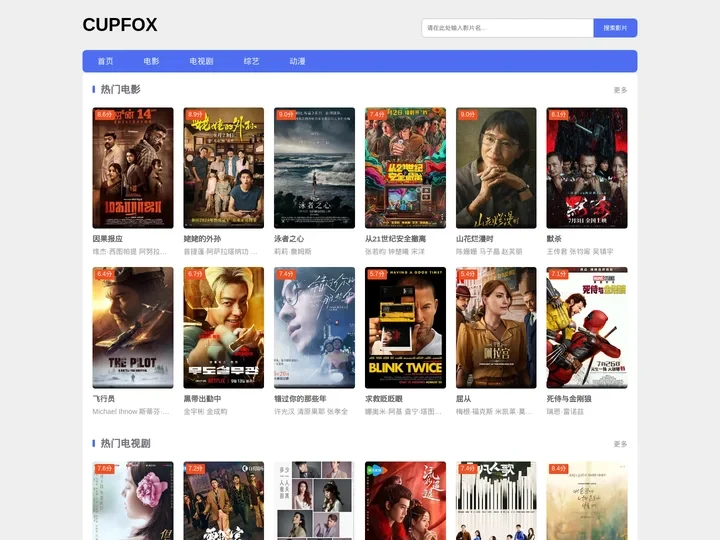The width and height of the screenshot is (720, 540).
Task: Click the 从21世纪安全撤离 title link
Action: [x=395, y=239]
